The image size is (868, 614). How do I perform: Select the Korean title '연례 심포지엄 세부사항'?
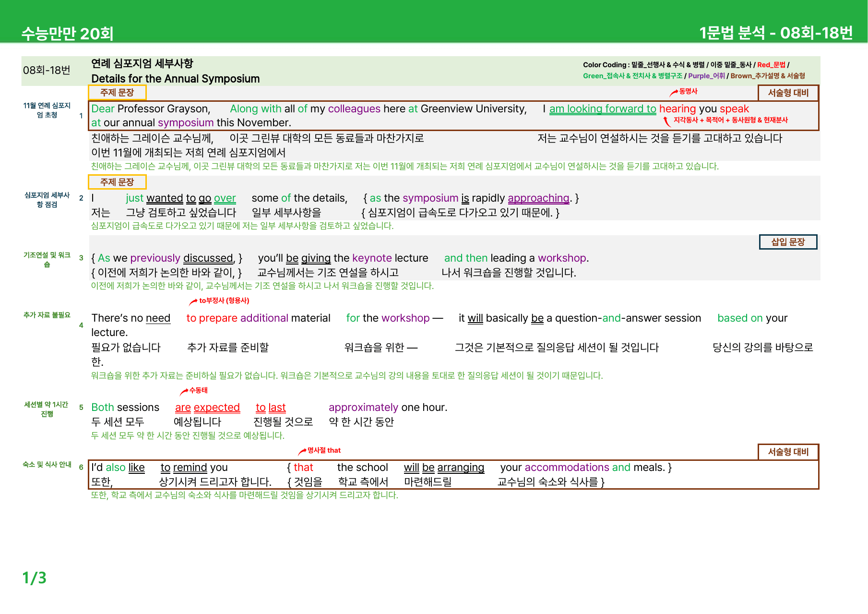(x=142, y=63)
